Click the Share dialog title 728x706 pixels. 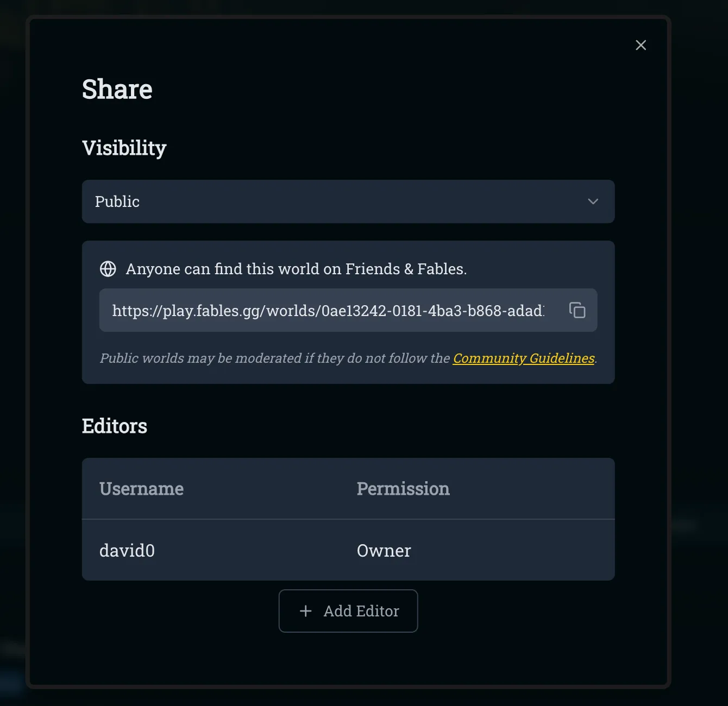click(x=117, y=90)
